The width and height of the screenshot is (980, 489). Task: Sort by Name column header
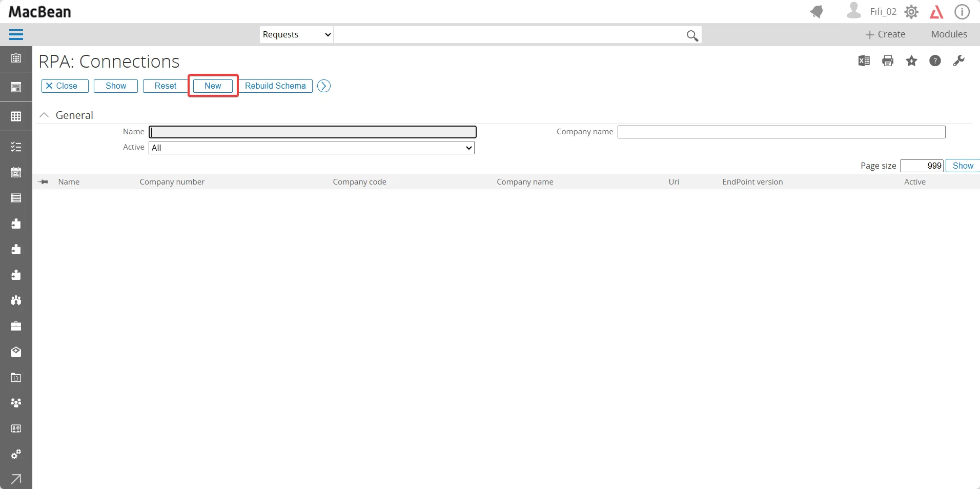pyautogui.click(x=69, y=182)
